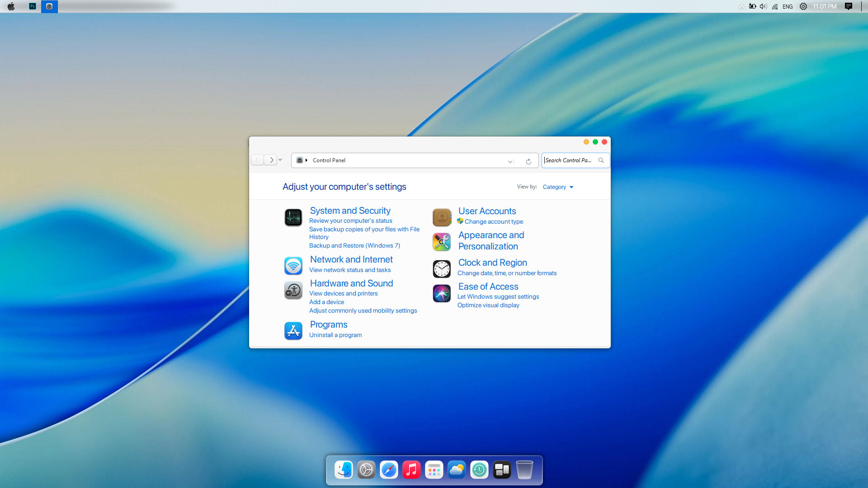The width and height of the screenshot is (868, 488).
Task: Click the Search Control Panel field
Action: [x=570, y=160]
